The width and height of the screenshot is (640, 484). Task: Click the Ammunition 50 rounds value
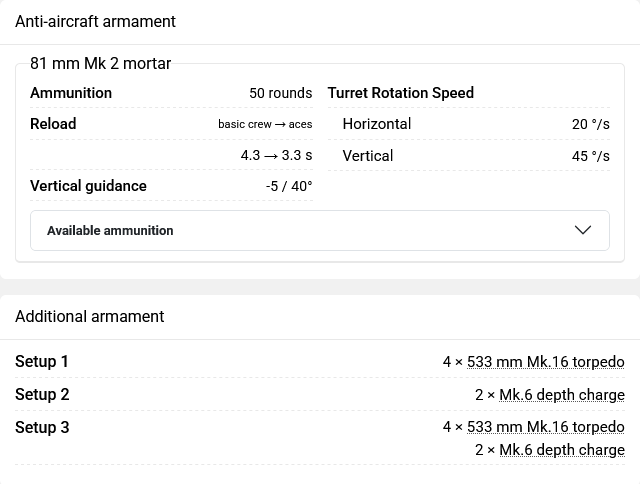click(x=281, y=93)
